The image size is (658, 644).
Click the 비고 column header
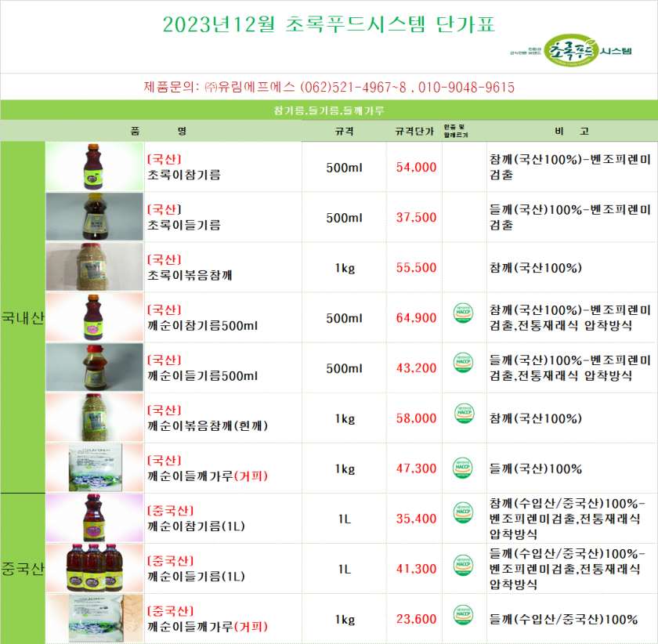570,131
